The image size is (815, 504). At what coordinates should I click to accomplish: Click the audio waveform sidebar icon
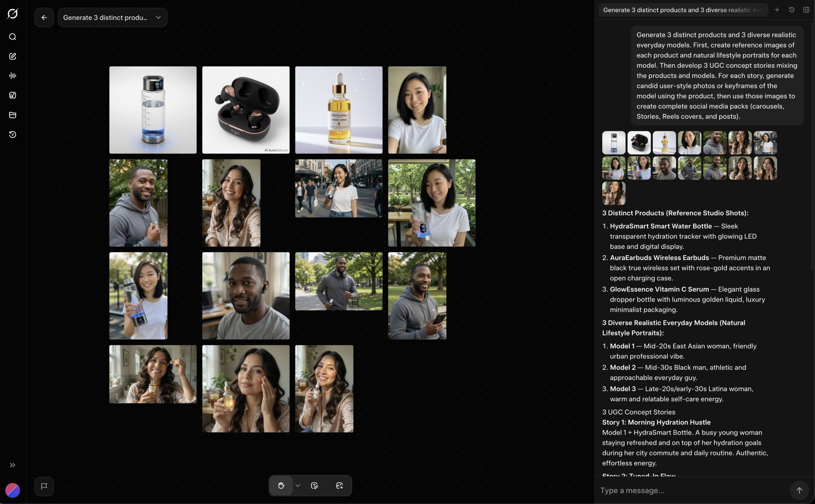tap(12, 76)
